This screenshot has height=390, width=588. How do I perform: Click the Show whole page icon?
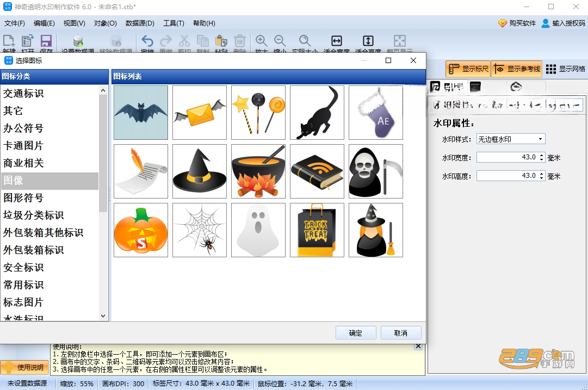click(x=399, y=41)
